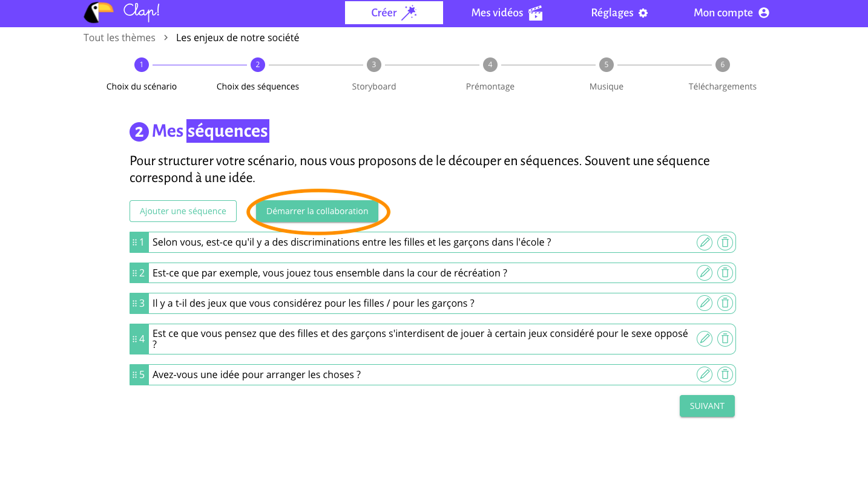The height and width of the screenshot is (490, 868).
Task: Click Démarrer la collaboration button
Action: point(317,211)
